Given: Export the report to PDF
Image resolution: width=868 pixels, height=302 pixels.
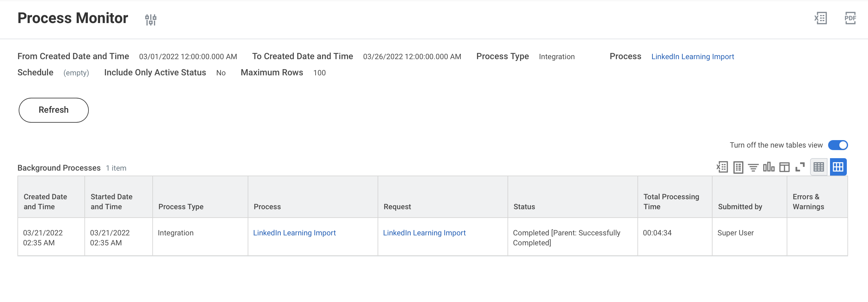Looking at the screenshot, I should [851, 18].
